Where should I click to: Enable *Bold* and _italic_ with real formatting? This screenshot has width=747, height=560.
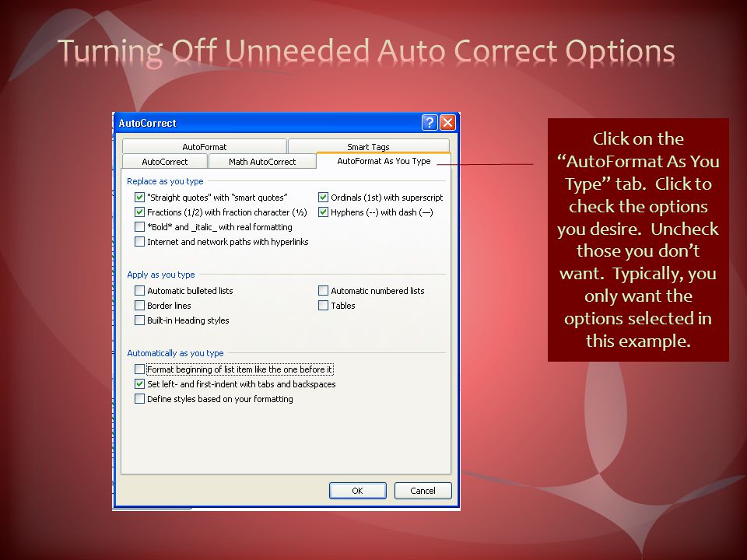[x=139, y=226]
